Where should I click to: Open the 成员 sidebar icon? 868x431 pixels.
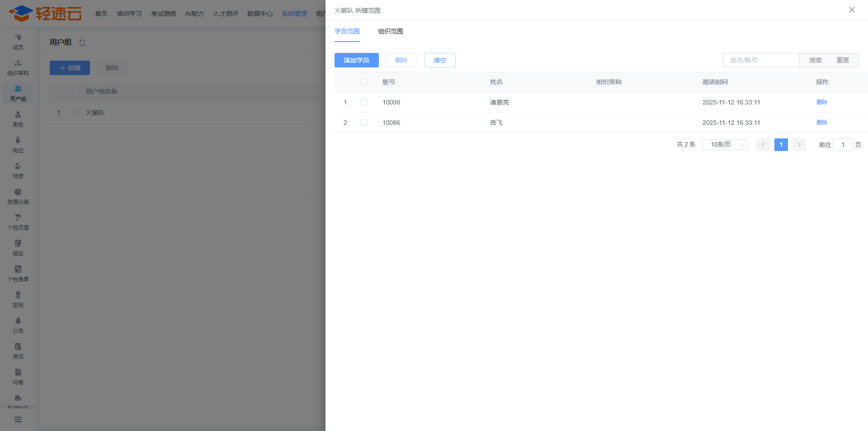(x=18, y=38)
